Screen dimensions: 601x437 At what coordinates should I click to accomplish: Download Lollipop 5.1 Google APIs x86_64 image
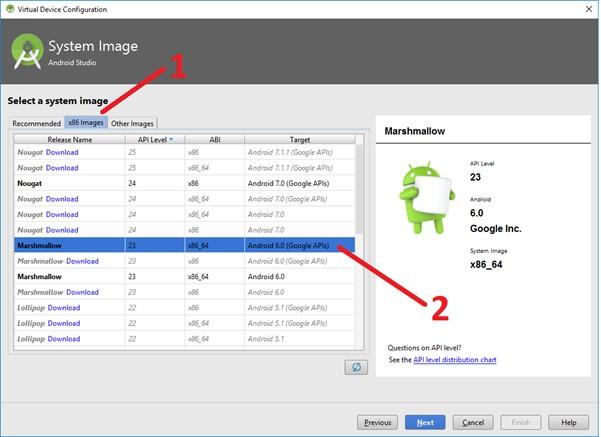[x=64, y=323]
